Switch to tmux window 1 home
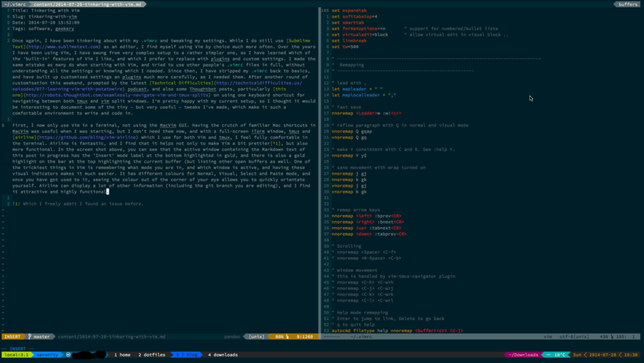The height and width of the screenshot is (363, 644). pyautogui.click(x=122, y=354)
